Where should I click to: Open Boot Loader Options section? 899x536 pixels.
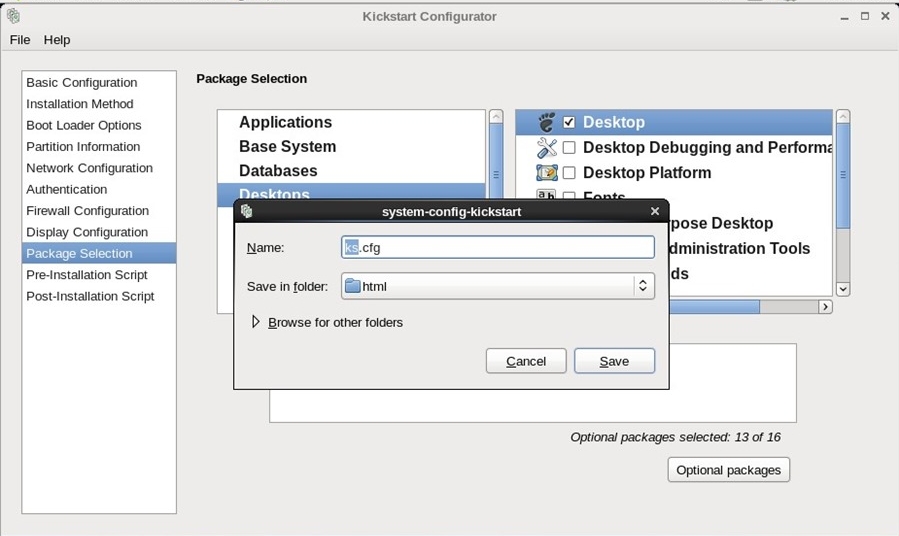[99, 125]
